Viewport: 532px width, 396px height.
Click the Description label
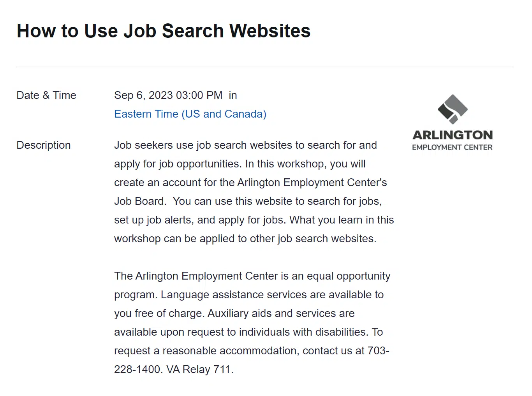[x=44, y=145]
